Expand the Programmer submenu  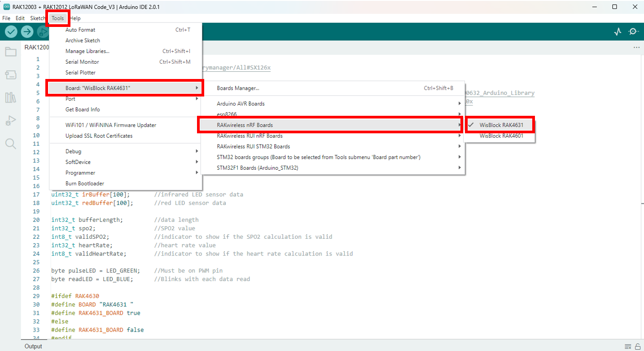click(125, 173)
